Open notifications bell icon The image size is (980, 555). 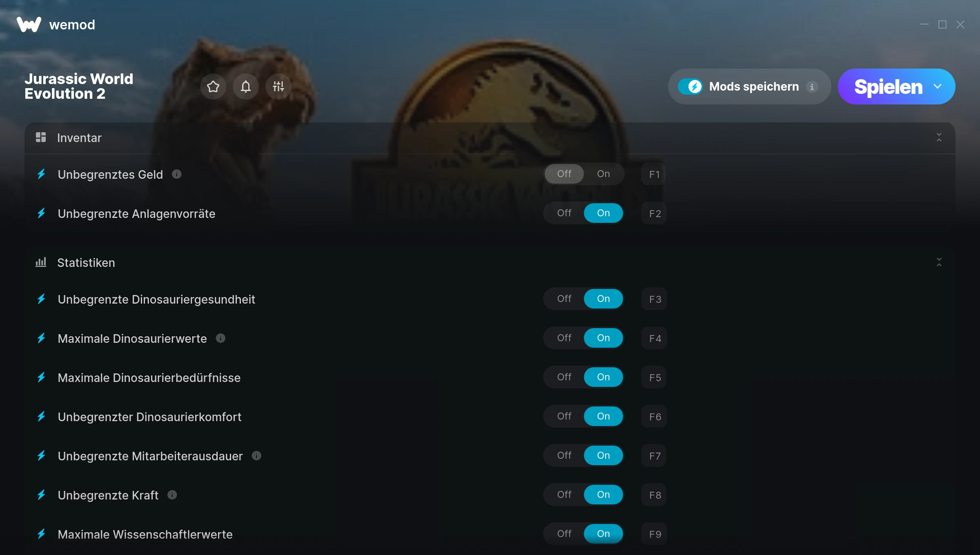point(246,87)
